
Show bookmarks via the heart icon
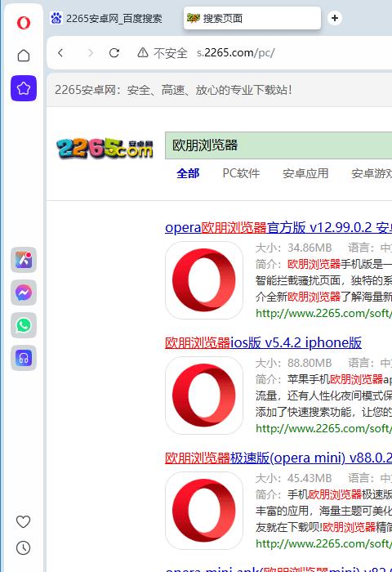[24, 521]
